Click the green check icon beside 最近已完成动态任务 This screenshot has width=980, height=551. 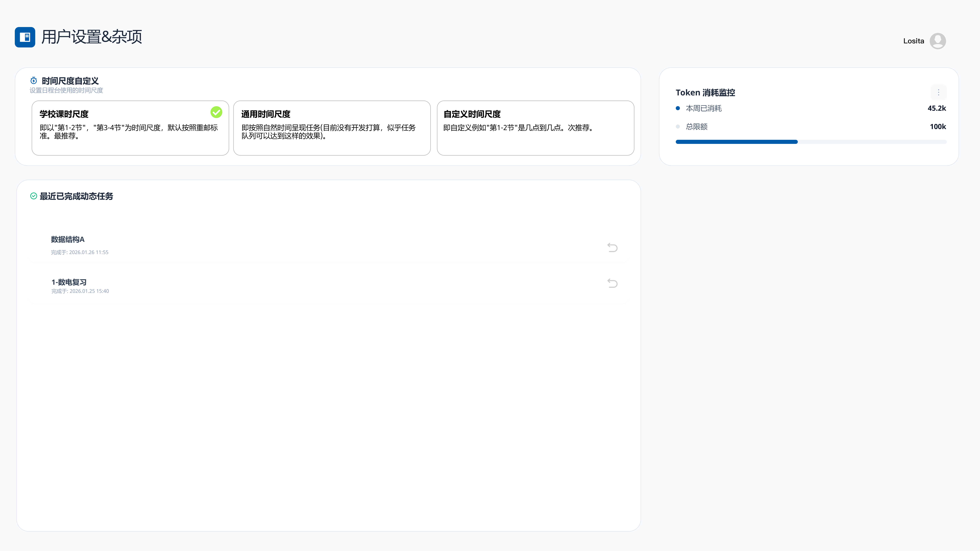[34, 196]
